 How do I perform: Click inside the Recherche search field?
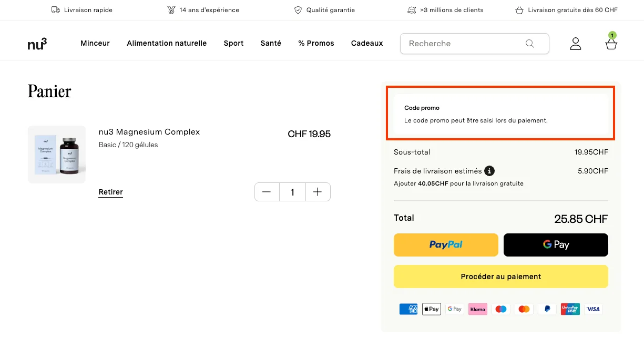pyautogui.click(x=463, y=44)
